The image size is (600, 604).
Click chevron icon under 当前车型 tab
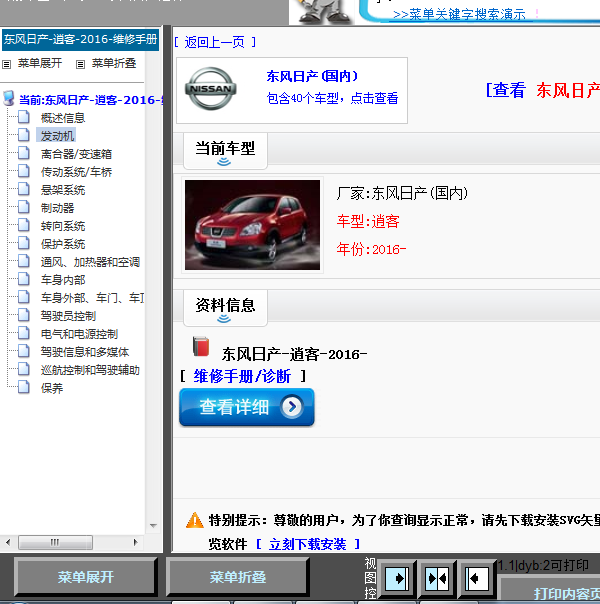(x=224, y=162)
